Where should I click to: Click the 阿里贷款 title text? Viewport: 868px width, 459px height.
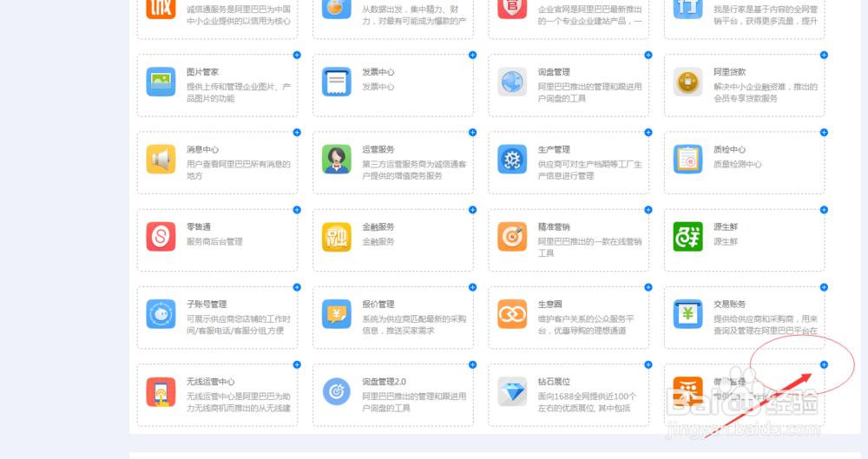click(730, 72)
